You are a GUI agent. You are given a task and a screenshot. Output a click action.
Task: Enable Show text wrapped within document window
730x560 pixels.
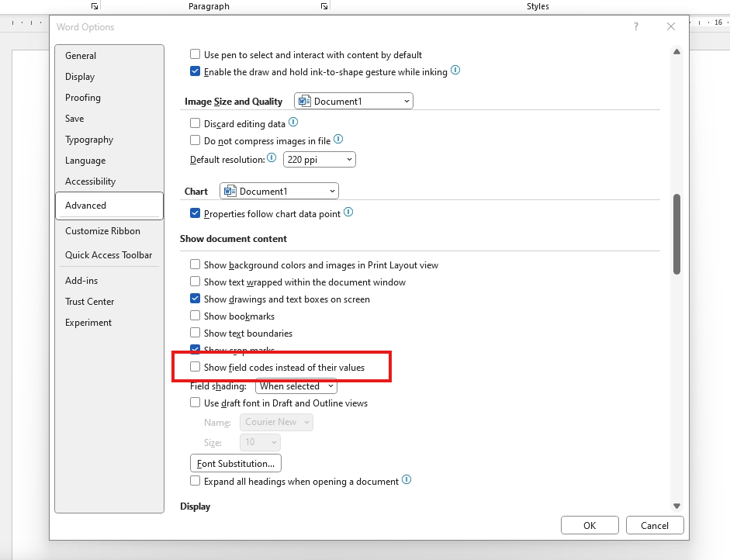point(195,282)
